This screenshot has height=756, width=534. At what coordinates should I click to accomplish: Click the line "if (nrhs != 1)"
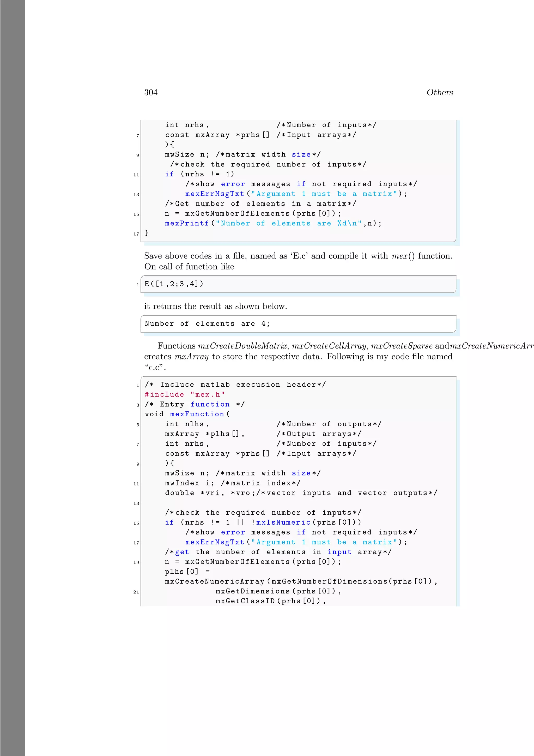199,174
